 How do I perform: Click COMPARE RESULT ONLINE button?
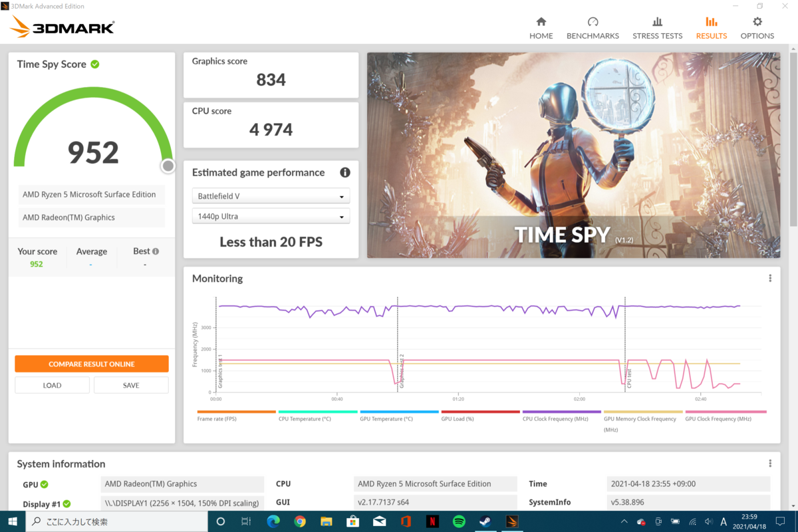coord(92,364)
